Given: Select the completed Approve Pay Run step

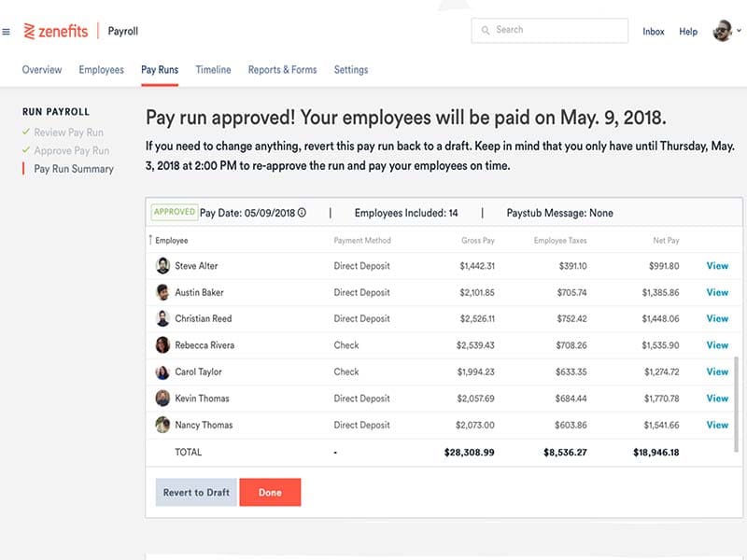Looking at the screenshot, I should point(71,150).
